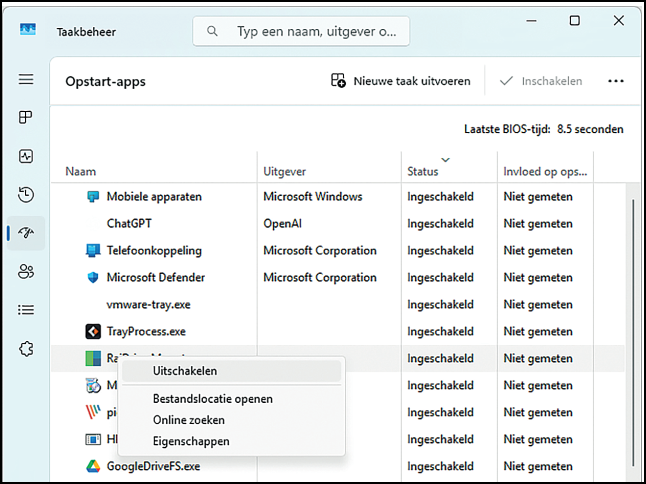Select Bestandslocatie openen from context menu
This screenshot has width=646, height=484.
[212, 399]
